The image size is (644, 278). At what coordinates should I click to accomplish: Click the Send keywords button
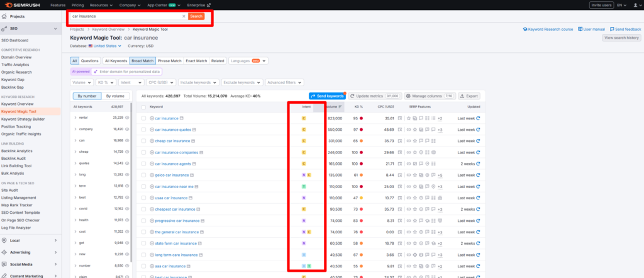click(327, 96)
